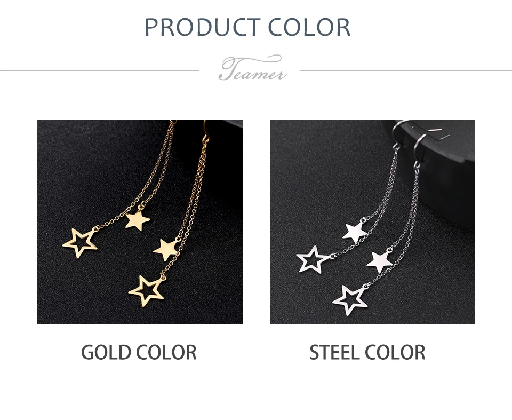Click the lower solid gold star pendant
The height and width of the screenshot is (420, 512).
tap(165, 249)
